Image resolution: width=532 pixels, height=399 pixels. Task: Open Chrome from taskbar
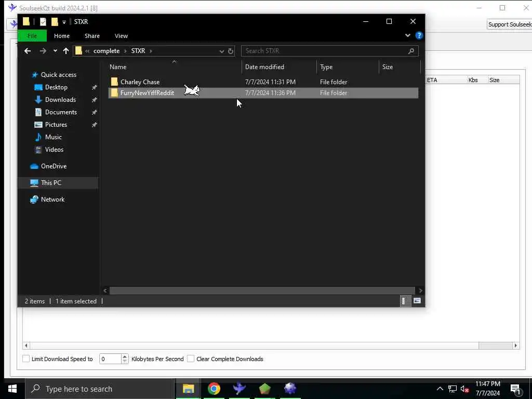(214, 389)
